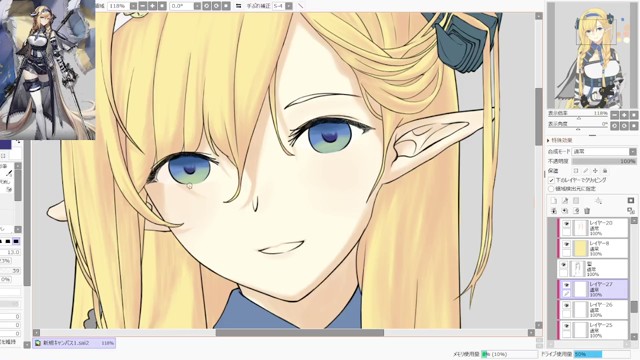The width and height of the screenshot is (640, 360).
Task: Open blending mode dropdown
Action: [604, 151]
